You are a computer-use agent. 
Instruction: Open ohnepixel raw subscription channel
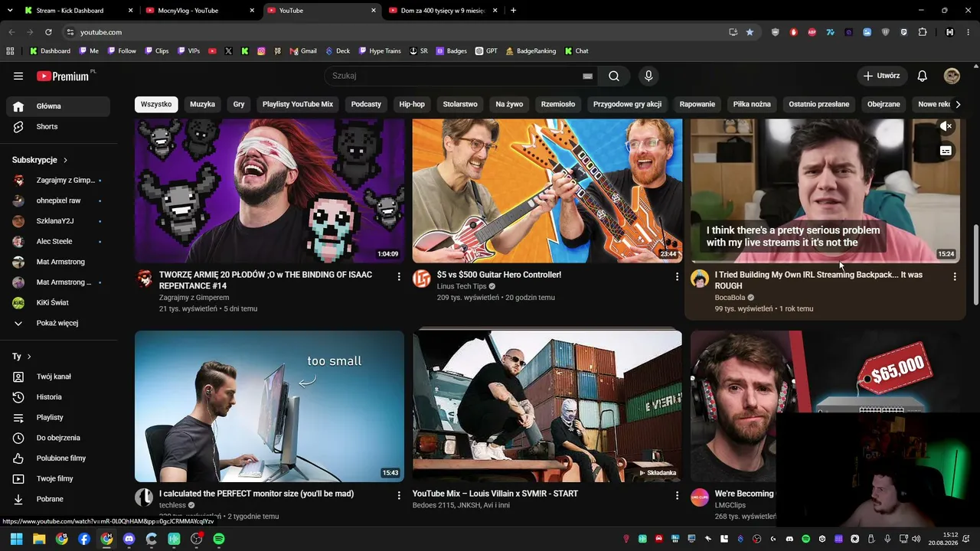[58, 201]
